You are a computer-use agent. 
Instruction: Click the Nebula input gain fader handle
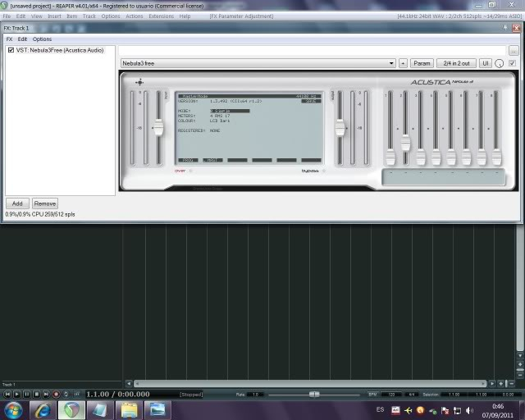(158, 127)
